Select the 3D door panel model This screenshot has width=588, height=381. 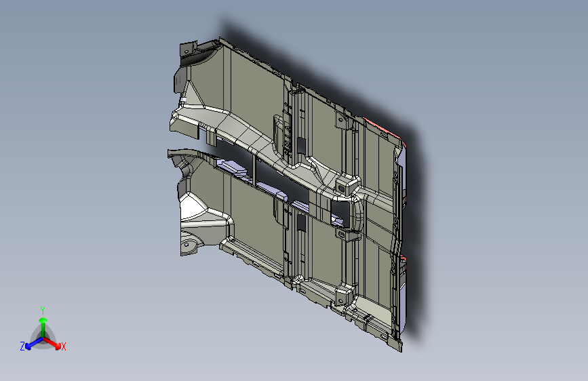tap(288, 193)
